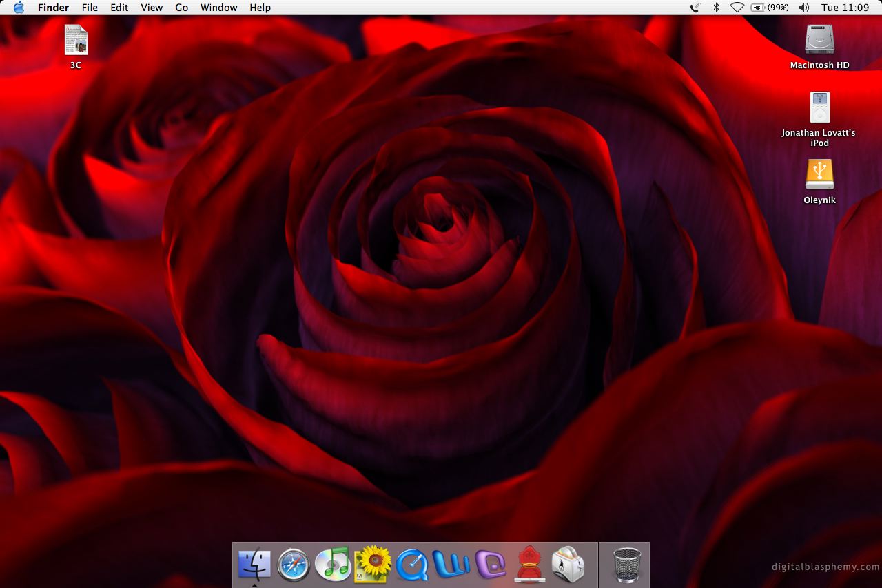Viewport: 882px width, 588px height.
Task: Expand the AirPort Wi-Fi status menu
Action: coord(737,8)
